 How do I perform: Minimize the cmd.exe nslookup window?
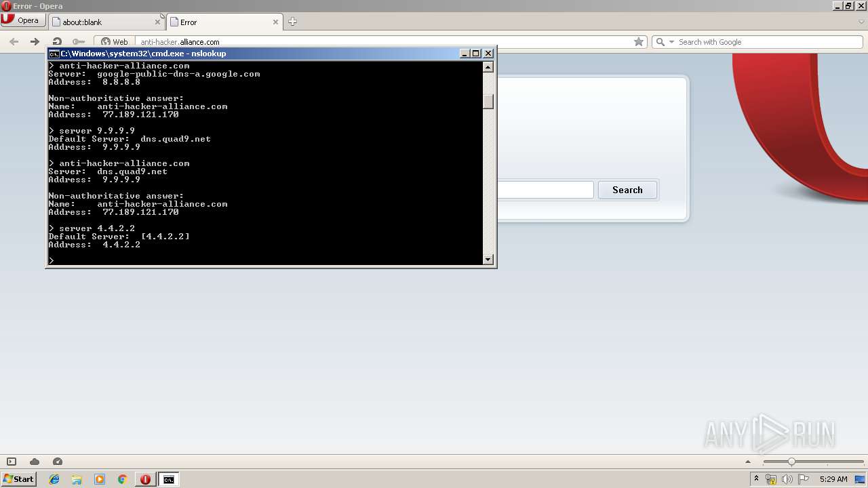pyautogui.click(x=465, y=54)
